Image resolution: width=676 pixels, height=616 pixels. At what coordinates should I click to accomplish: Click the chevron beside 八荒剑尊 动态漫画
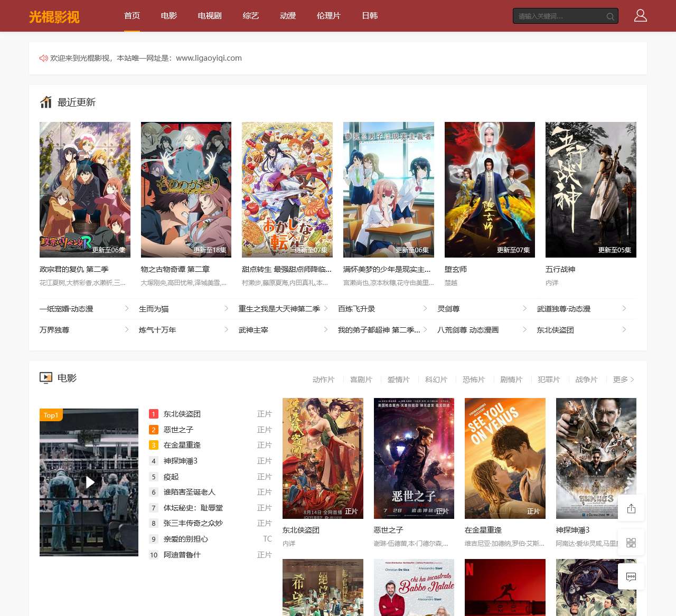point(524,329)
